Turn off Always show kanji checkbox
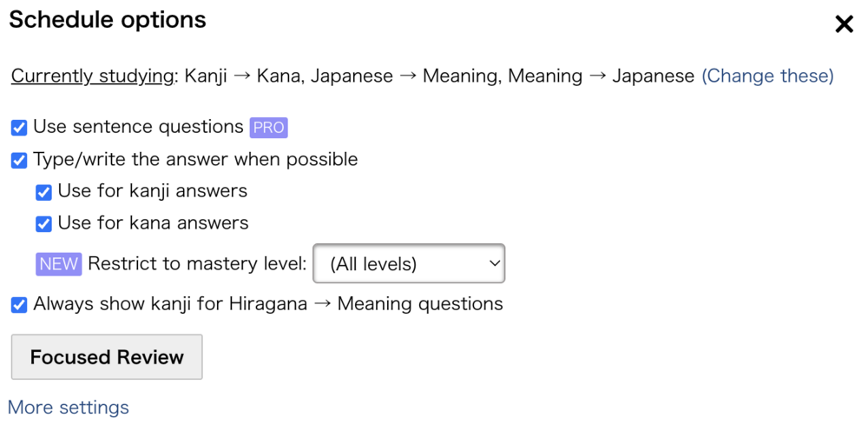 (19, 305)
